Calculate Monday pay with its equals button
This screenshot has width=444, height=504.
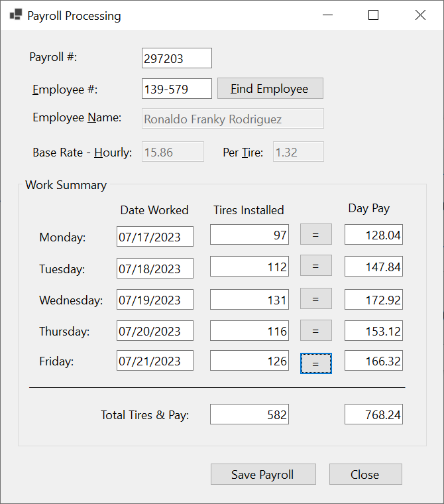tap(316, 234)
